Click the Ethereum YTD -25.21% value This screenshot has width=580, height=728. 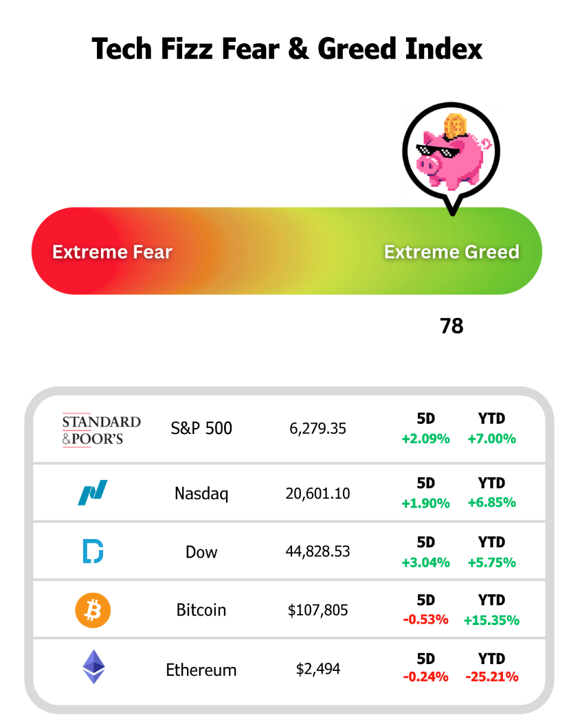click(x=492, y=676)
